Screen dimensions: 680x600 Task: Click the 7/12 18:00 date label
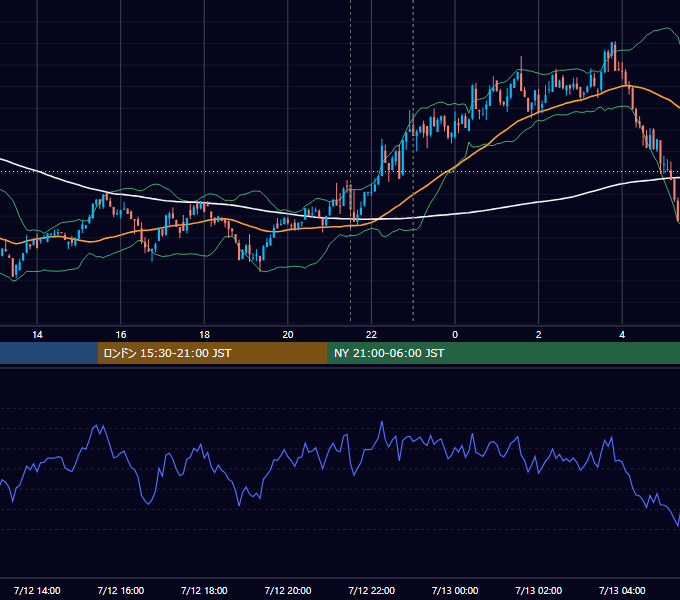pyautogui.click(x=204, y=590)
